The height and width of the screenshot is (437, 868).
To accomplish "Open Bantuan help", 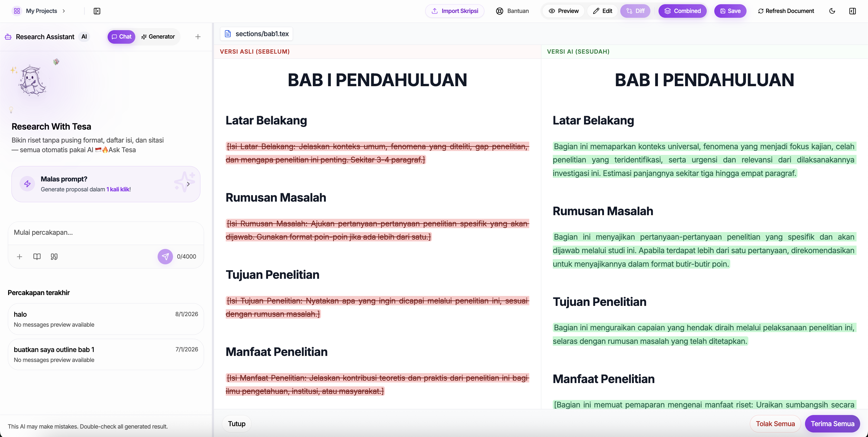I will pyautogui.click(x=512, y=11).
